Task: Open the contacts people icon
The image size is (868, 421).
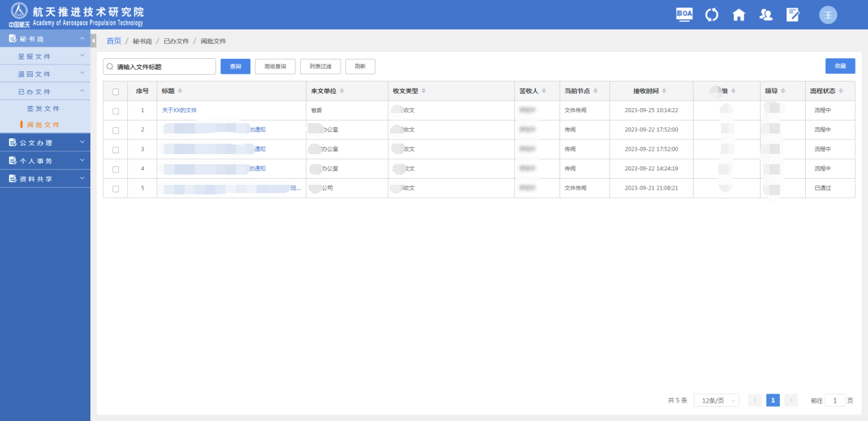Action: (766, 14)
